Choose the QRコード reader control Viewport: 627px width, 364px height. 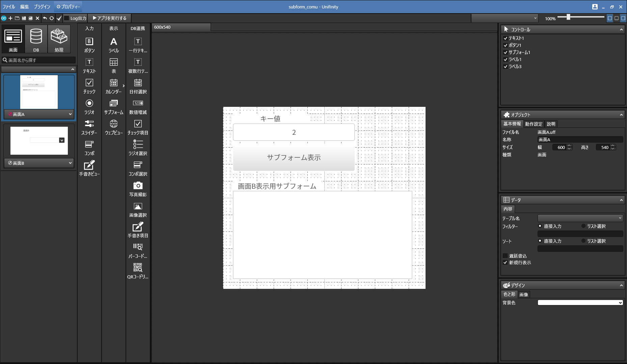click(138, 271)
